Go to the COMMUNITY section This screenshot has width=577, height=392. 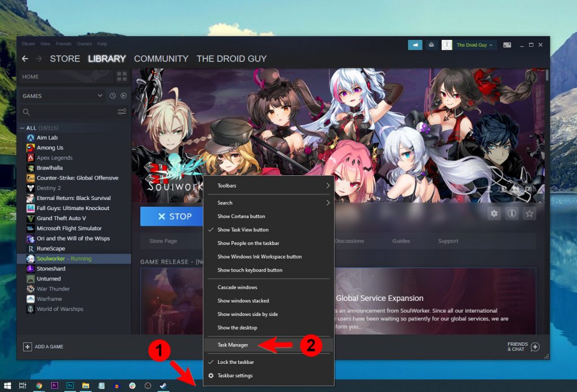[x=161, y=59]
